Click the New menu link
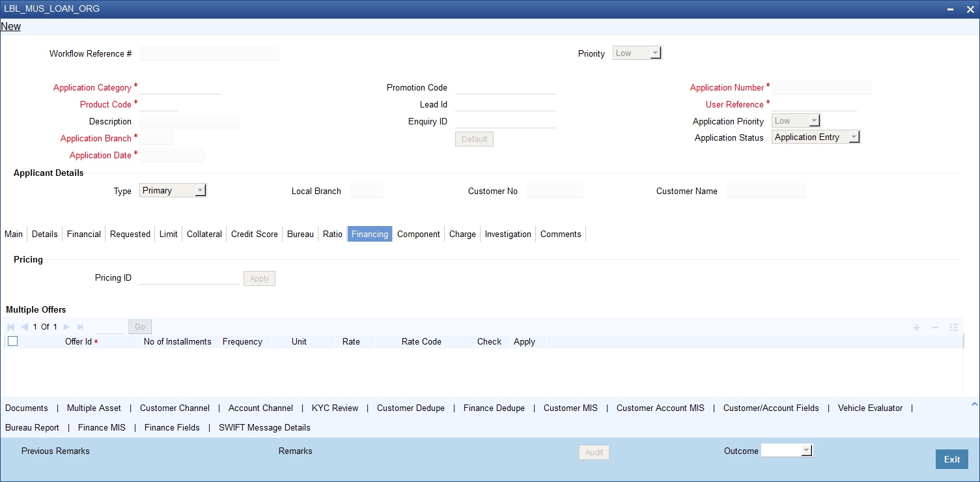 [x=11, y=27]
